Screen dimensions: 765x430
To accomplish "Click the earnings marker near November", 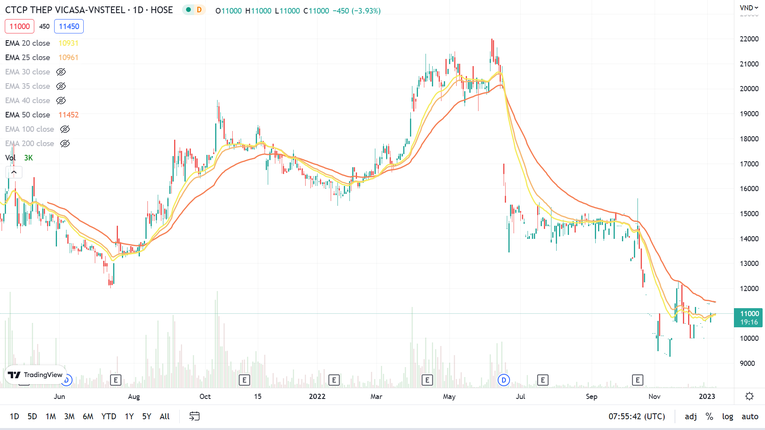I will 638,380.
